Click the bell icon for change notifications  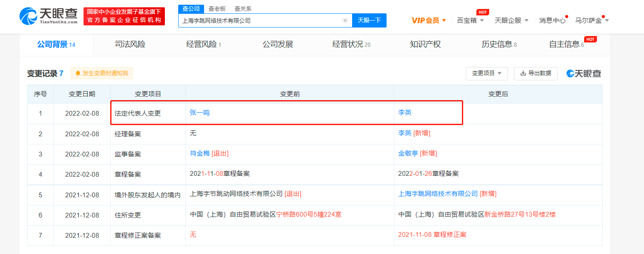(78, 73)
